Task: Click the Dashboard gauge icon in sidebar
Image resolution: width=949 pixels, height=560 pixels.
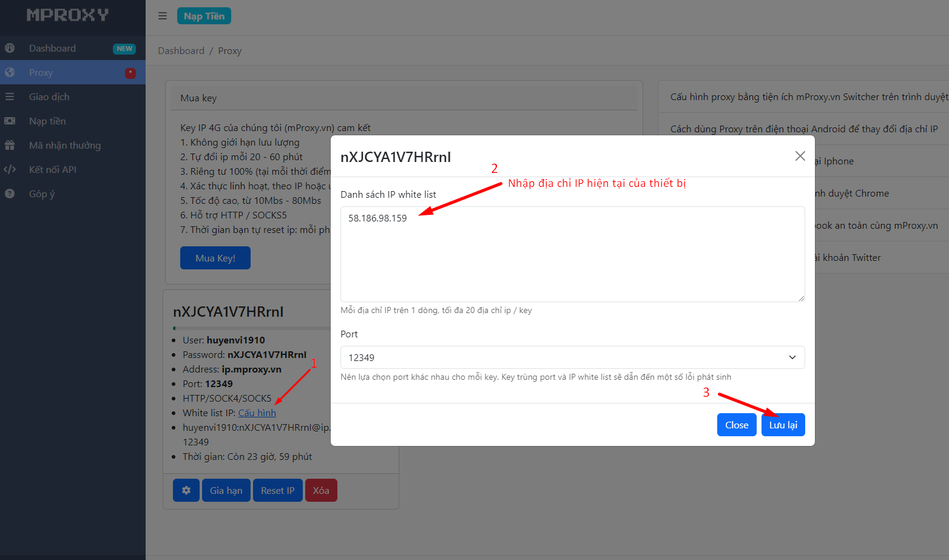Action: (x=10, y=48)
